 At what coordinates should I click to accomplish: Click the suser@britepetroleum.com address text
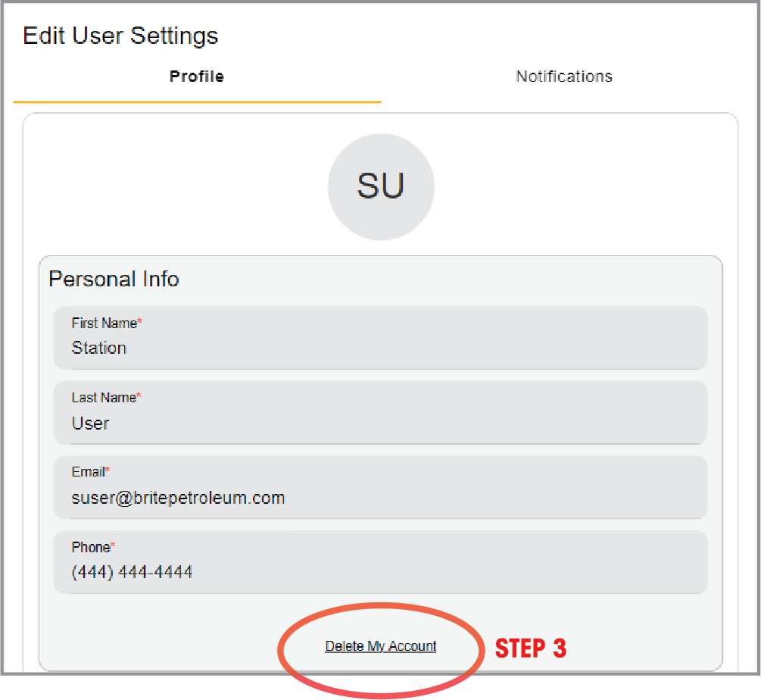pos(178,498)
